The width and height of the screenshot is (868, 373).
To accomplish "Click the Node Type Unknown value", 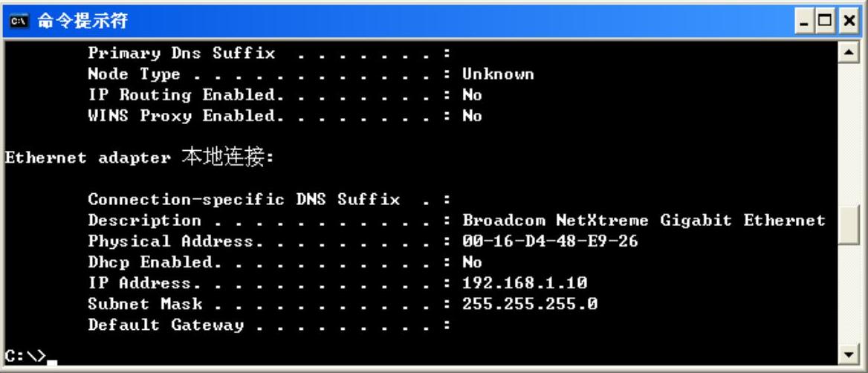I will pos(498,74).
